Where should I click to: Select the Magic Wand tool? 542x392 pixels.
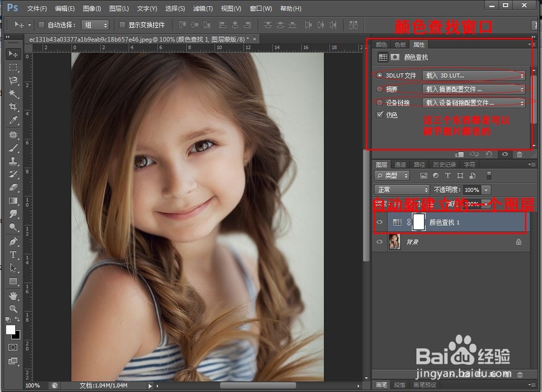(13, 93)
